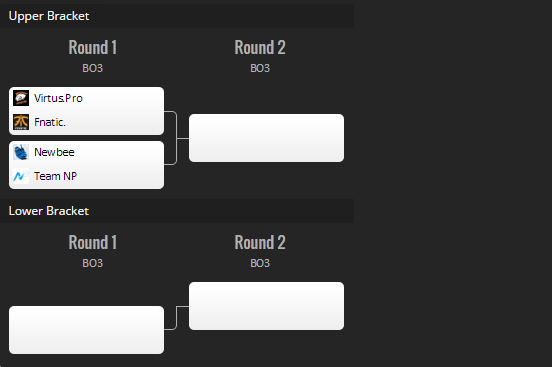
Task: Select the Team NP logo icon
Action: pos(21,176)
